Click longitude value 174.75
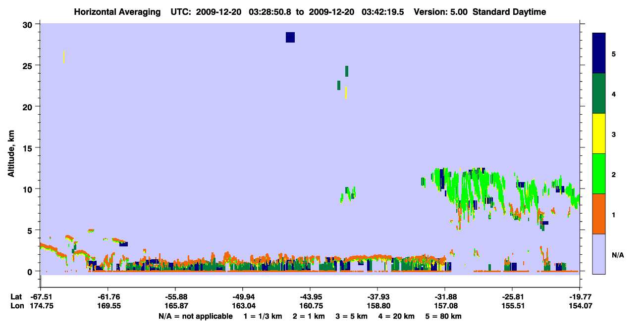644x330 pixels. point(41,306)
